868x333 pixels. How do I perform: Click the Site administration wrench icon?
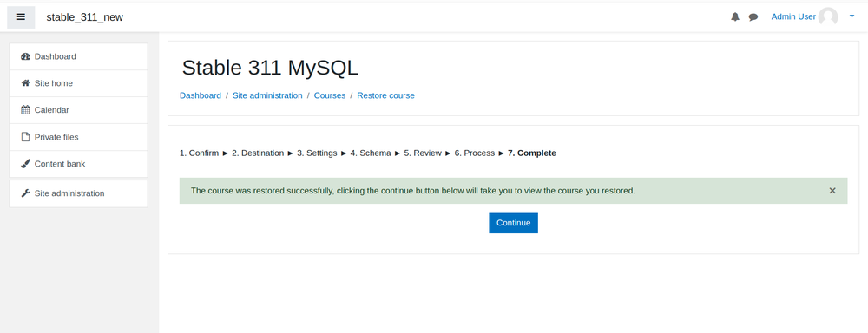[25, 193]
